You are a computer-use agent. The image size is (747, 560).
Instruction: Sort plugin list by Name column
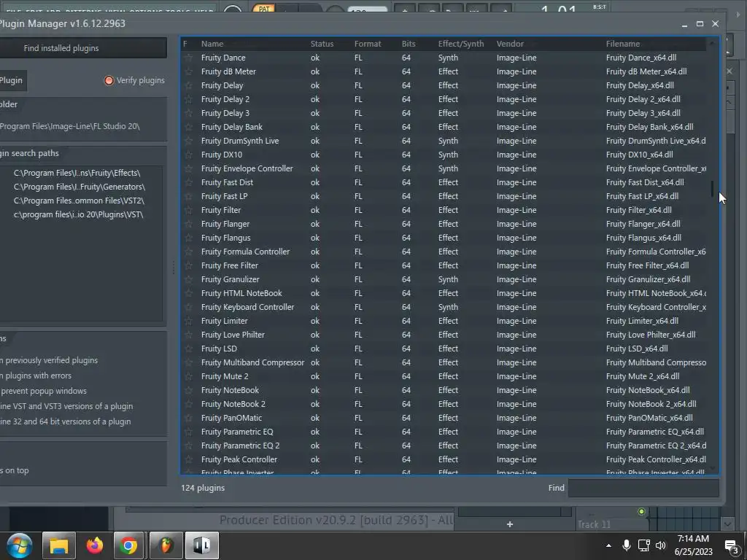coord(212,44)
